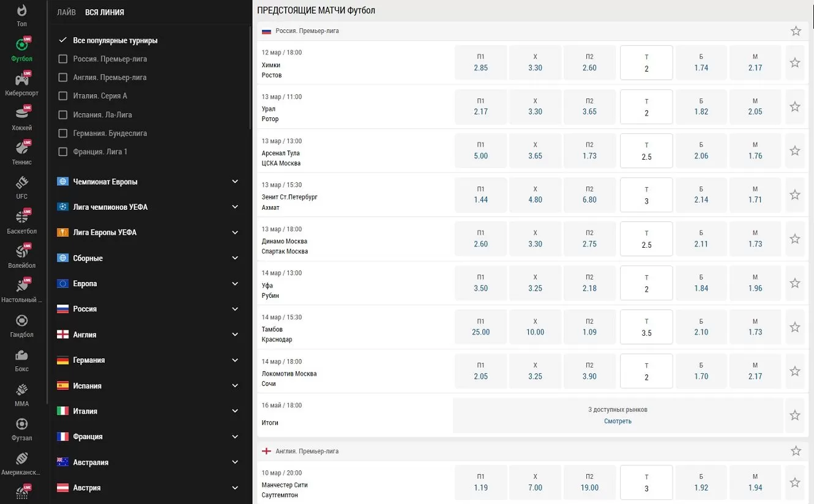
Task: Open total selector for Тамбов vs Краснодар
Action: point(646,327)
